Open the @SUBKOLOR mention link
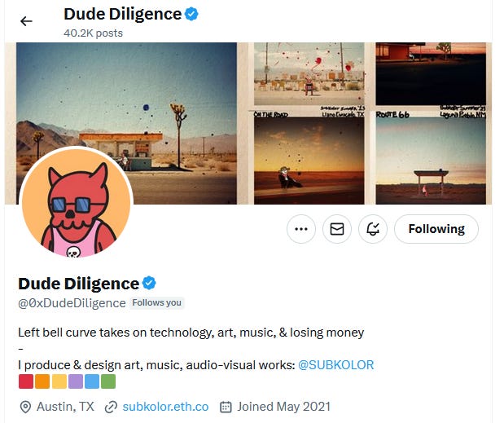Viewport: 504px width, 423px height. (x=336, y=365)
